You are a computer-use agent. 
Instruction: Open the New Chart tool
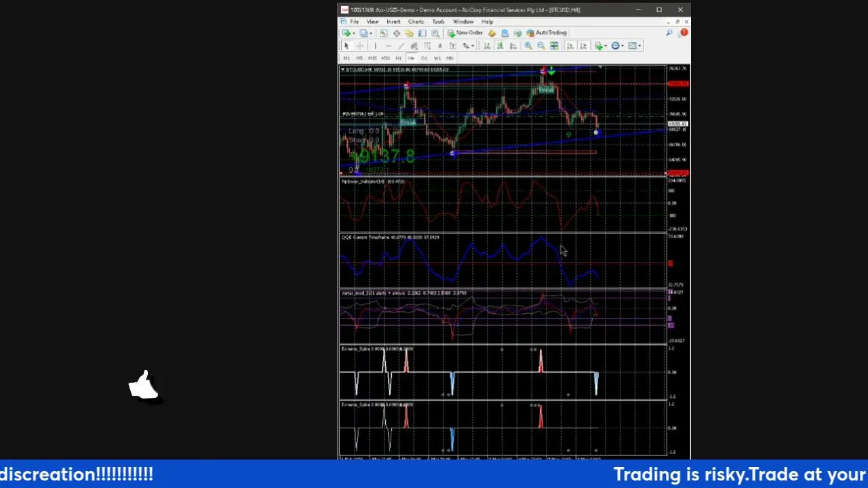click(x=347, y=33)
